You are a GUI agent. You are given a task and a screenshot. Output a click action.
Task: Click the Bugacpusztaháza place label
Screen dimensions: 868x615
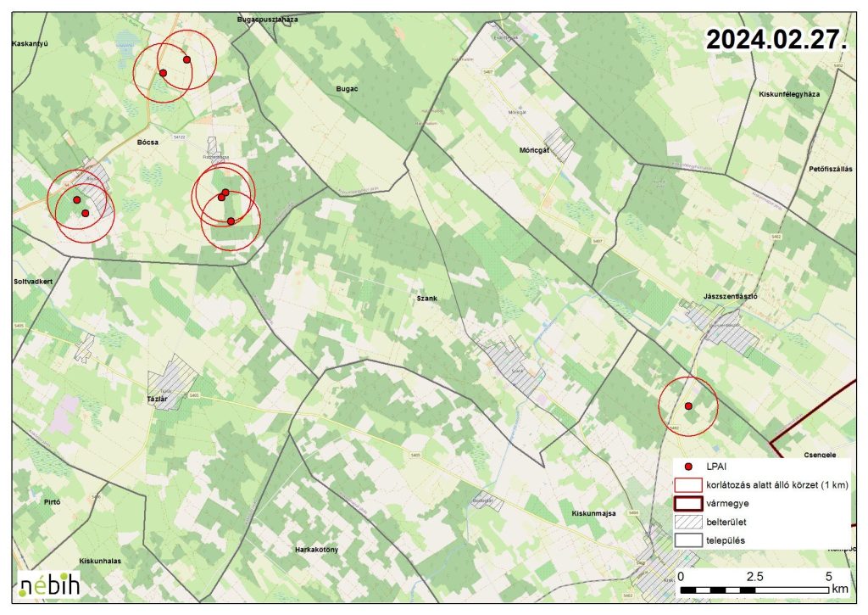[267, 20]
